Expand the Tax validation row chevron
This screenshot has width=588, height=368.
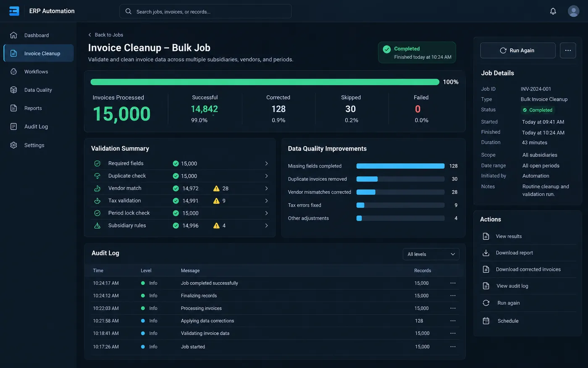pos(266,201)
